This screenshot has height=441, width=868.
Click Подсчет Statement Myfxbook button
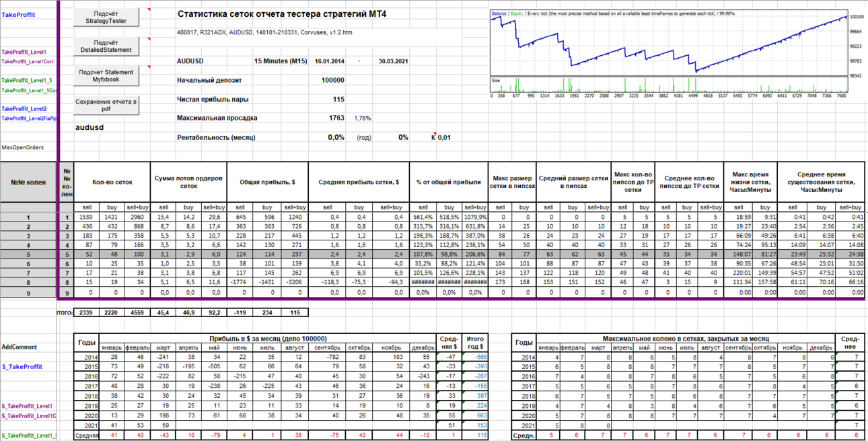(106, 75)
